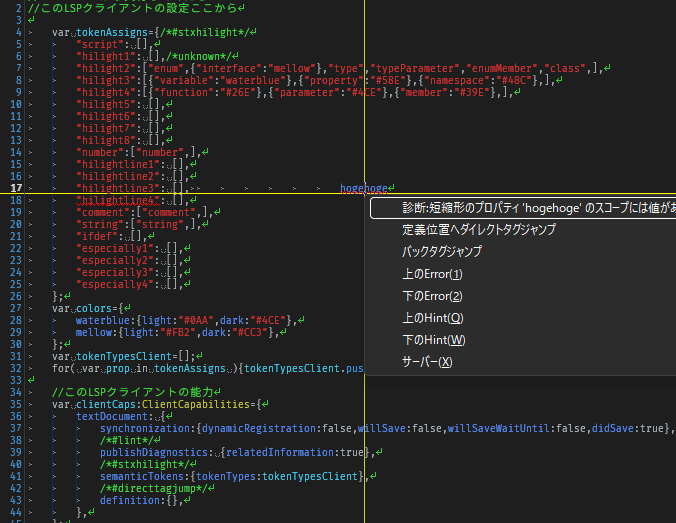Click line number 17 in the gutter
The height and width of the screenshot is (523, 676).
16,188
